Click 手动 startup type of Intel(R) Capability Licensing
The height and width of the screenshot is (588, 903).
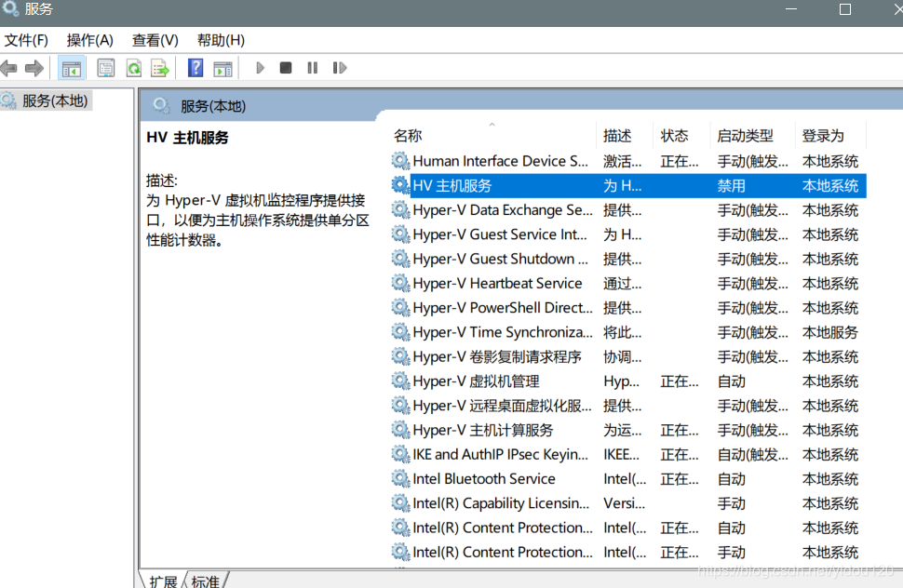[732, 503]
